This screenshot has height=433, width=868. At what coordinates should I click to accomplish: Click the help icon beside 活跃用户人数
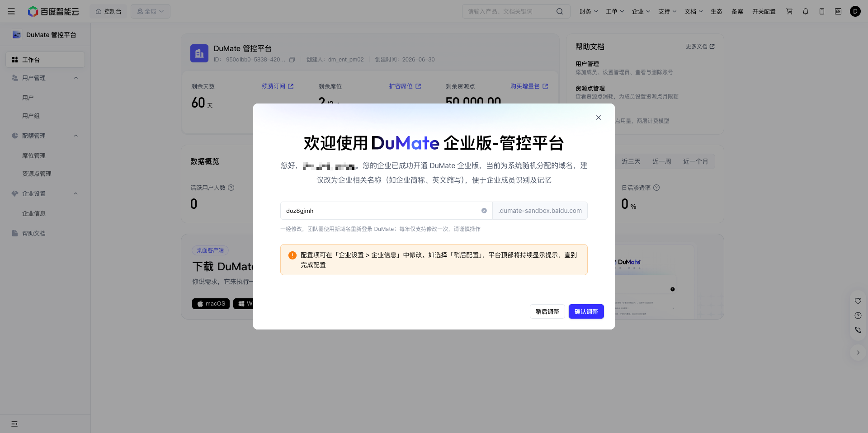[231, 188]
